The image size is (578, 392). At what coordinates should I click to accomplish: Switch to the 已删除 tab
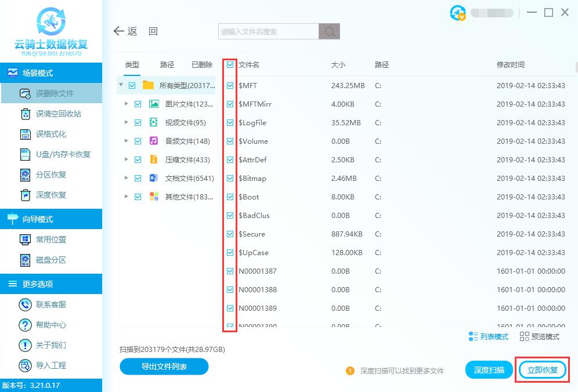point(201,65)
